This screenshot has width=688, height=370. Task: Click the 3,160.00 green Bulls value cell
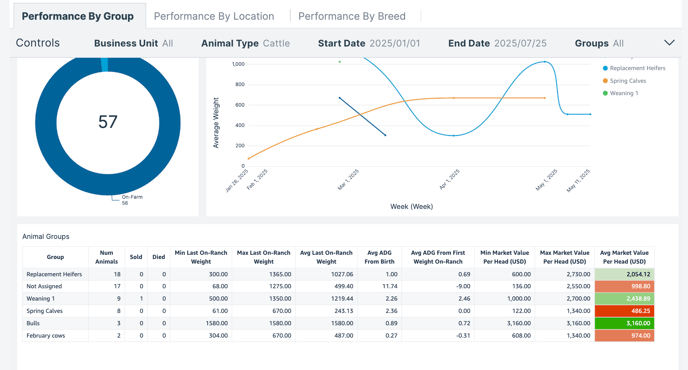pyautogui.click(x=624, y=323)
